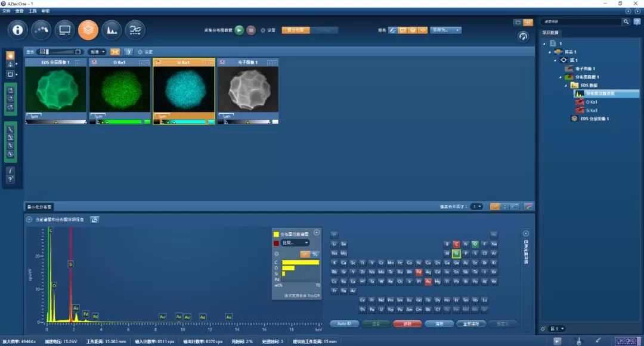This screenshot has height=346, width=644.
Task: Open the pixel binning factor dropdown
Action: pyautogui.click(x=476, y=207)
